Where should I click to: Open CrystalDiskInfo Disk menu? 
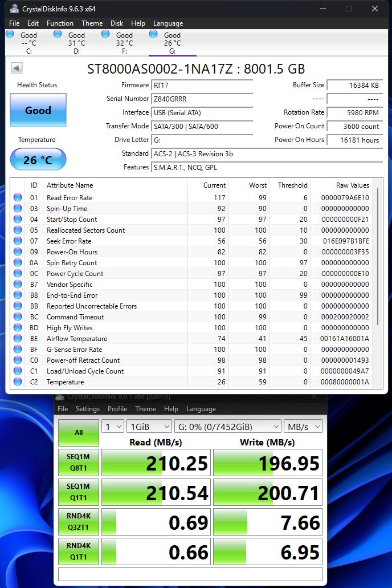click(117, 23)
